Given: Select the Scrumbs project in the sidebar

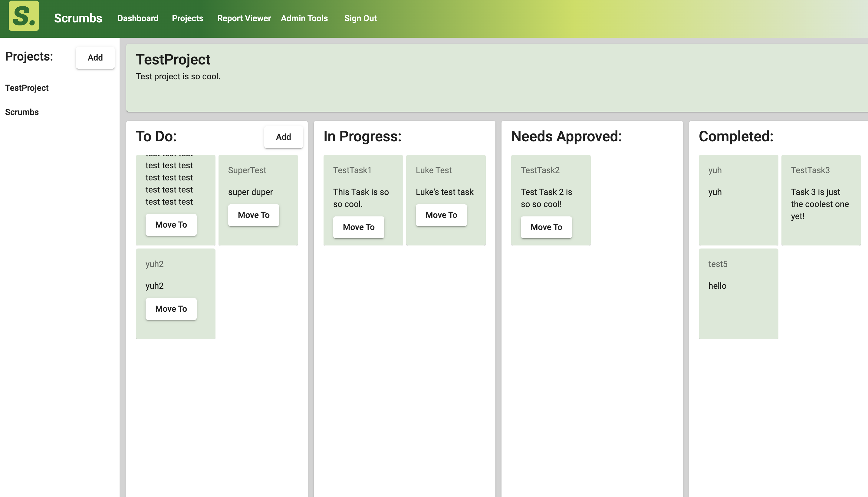Looking at the screenshot, I should click(x=22, y=112).
